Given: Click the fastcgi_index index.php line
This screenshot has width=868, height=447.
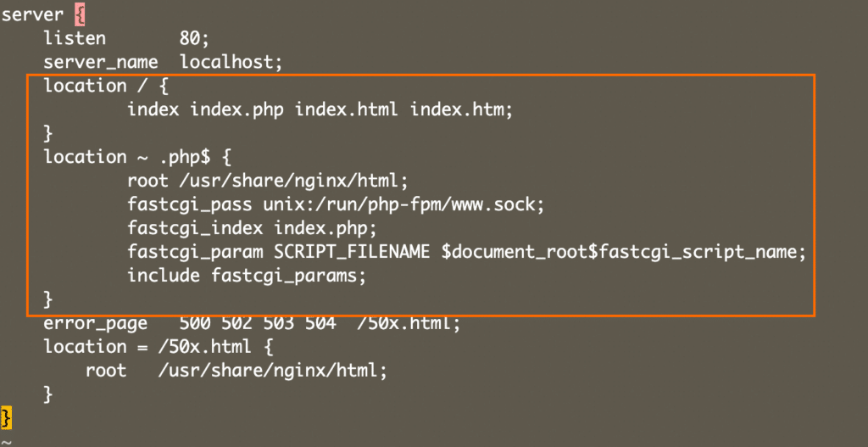Looking at the screenshot, I should pyautogui.click(x=244, y=228).
